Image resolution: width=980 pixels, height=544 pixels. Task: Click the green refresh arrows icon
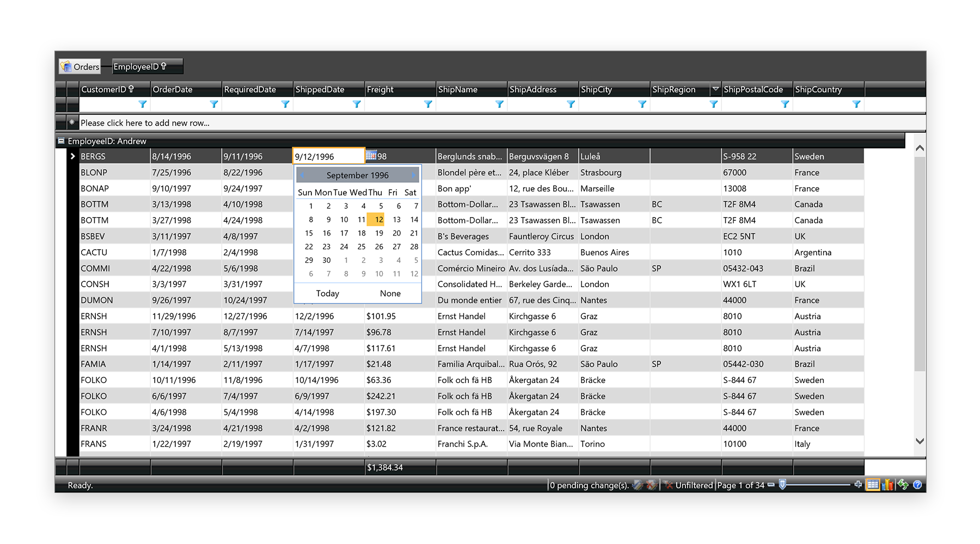pyautogui.click(x=903, y=485)
